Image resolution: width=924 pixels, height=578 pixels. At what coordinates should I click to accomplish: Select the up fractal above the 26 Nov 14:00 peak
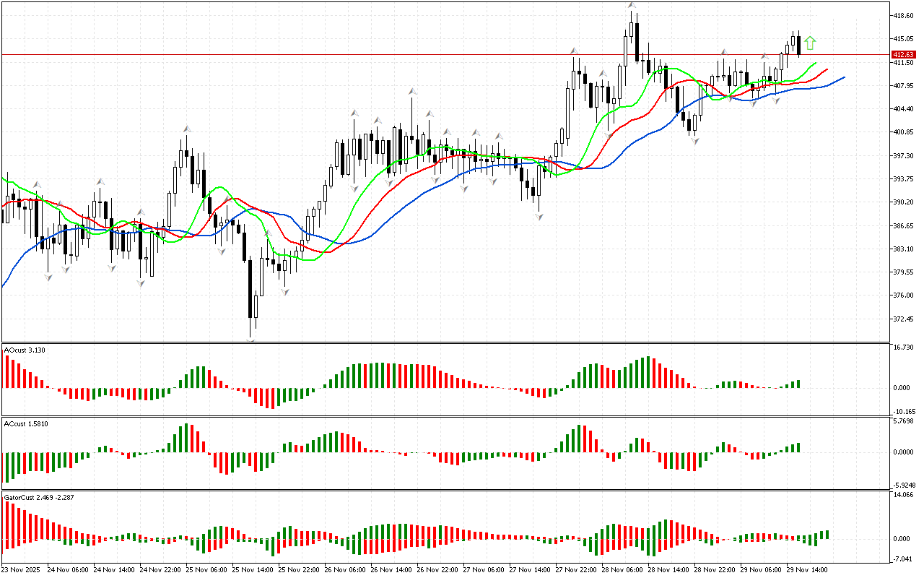tap(412, 92)
